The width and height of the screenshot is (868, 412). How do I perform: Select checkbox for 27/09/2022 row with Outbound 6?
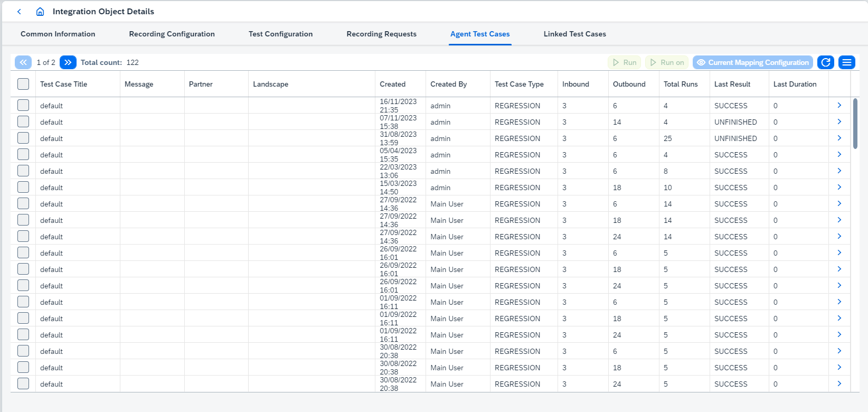click(x=23, y=203)
